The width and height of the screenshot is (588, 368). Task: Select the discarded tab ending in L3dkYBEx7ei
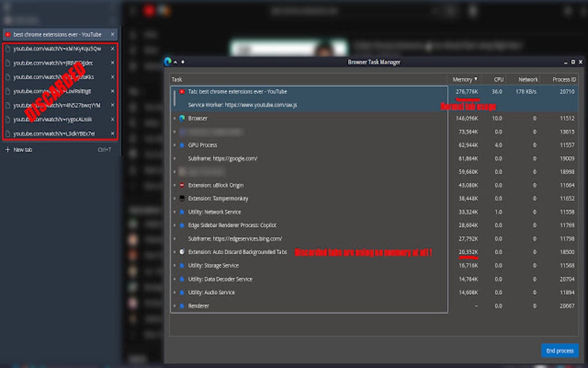click(x=58, y=134)
